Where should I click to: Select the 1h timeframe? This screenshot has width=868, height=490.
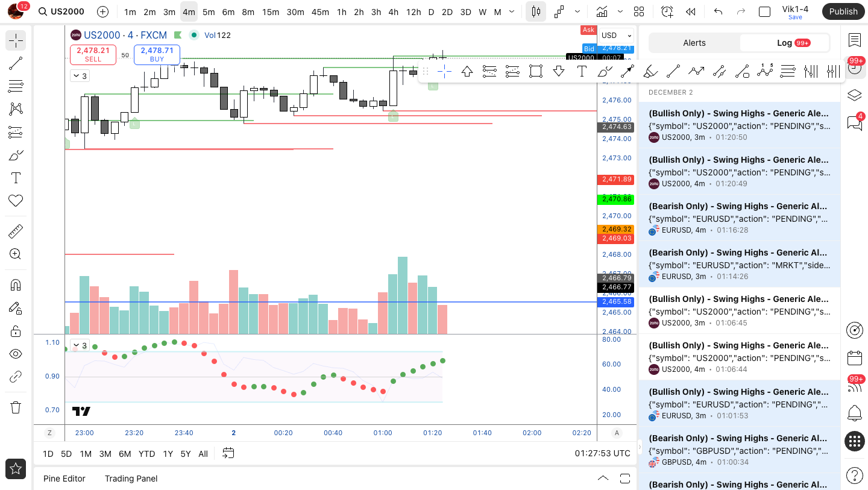[x=342, y=11]
